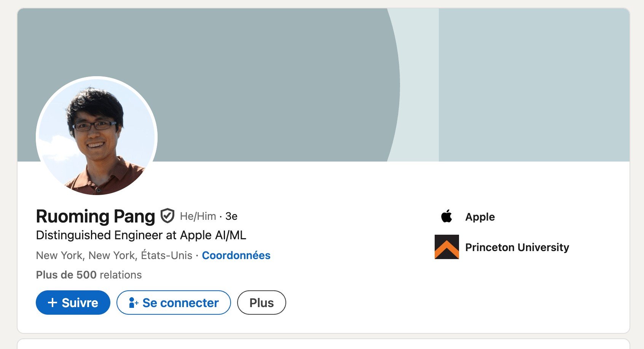Open the Princeton University education link
This screenshot has width=644, height=349.
(517, 247)
